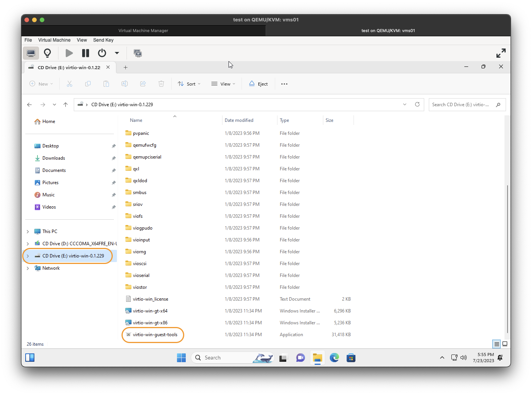
Task: Go up one folder level
Action: tap(66, 105)
